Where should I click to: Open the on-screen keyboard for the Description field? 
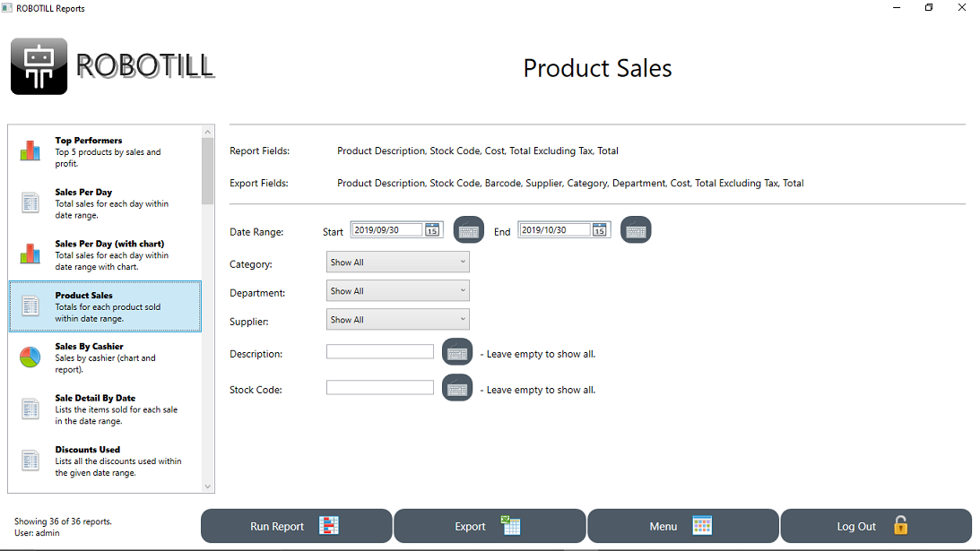[x=457, y=351]
